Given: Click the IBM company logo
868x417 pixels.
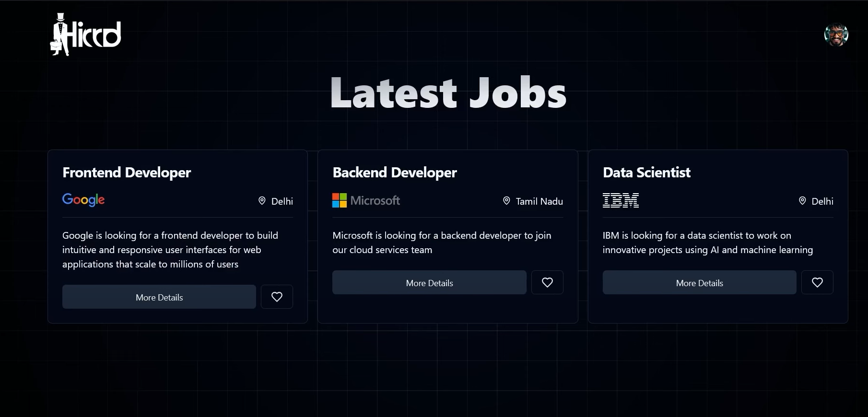Looking at the screenshot, I should pos(621,200).
